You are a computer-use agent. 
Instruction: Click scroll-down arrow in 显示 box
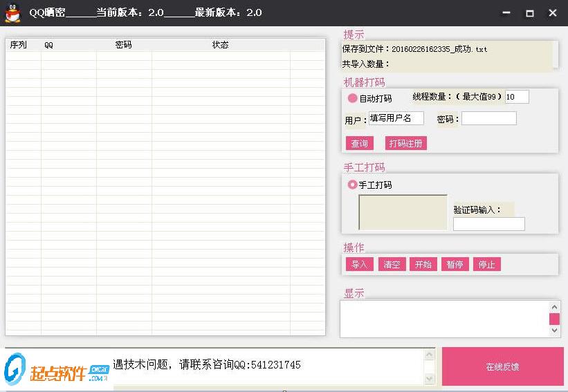click(554, 330)
